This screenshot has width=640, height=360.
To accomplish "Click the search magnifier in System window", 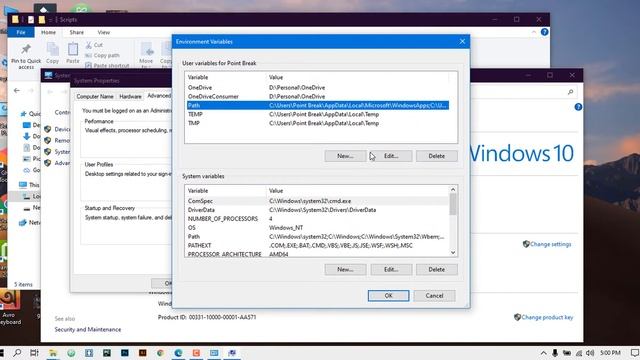I will coord(570,92).
